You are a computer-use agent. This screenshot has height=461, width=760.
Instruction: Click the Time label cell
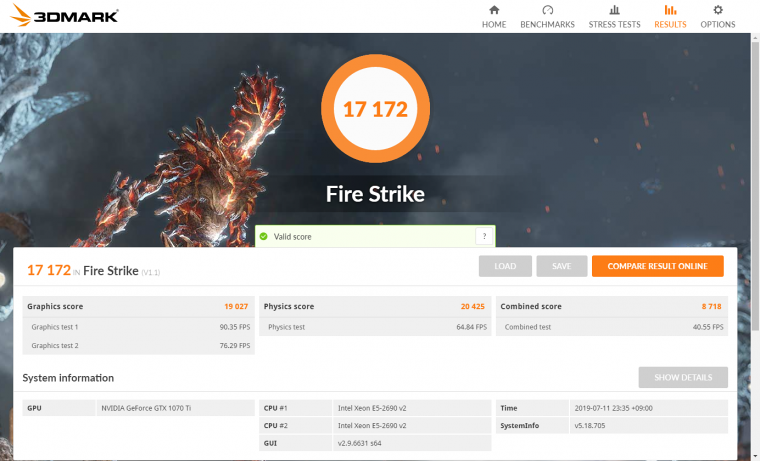point(532,408)
